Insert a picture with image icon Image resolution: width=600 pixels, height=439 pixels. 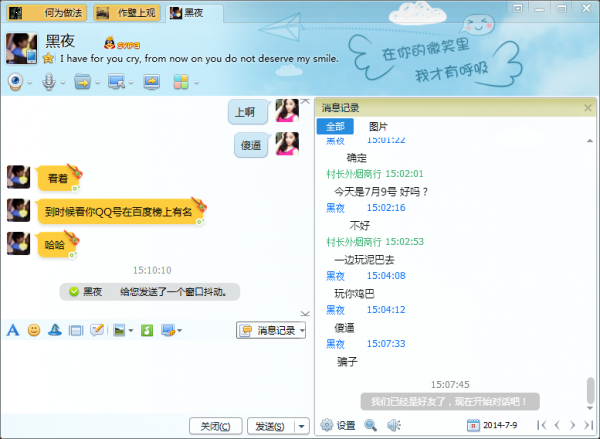pos(119,330)
